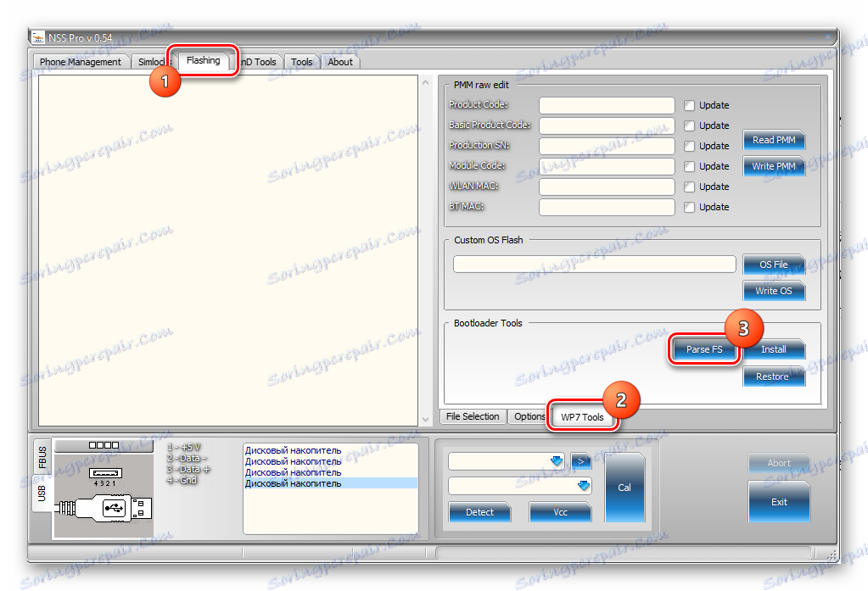The height and width of the screenshot is (591, 868).
Task: Click the OS File button
Action: coord(774,265)
